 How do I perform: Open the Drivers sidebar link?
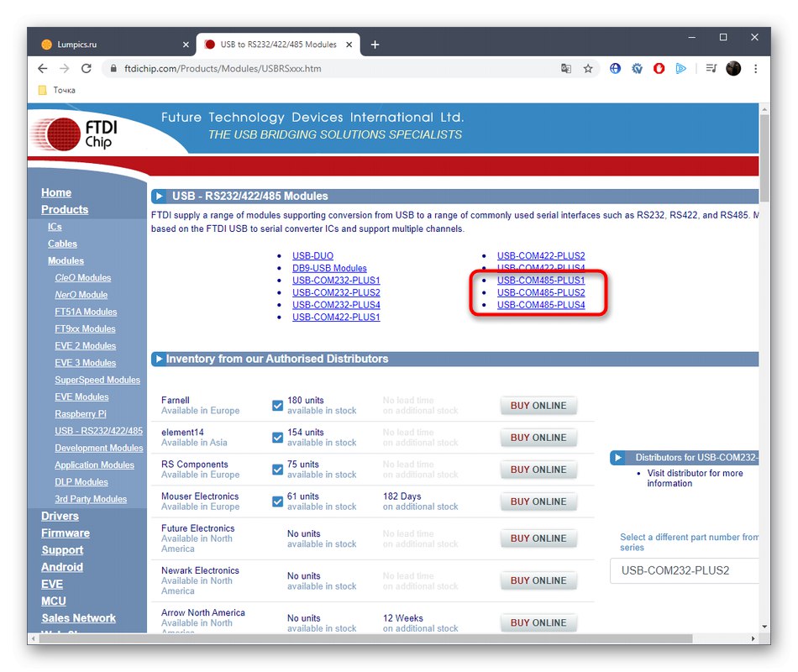(60, 517)
